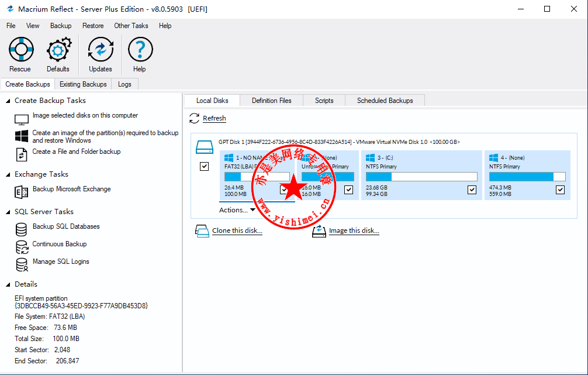Click the Clone this disk icon

(202, 231)
